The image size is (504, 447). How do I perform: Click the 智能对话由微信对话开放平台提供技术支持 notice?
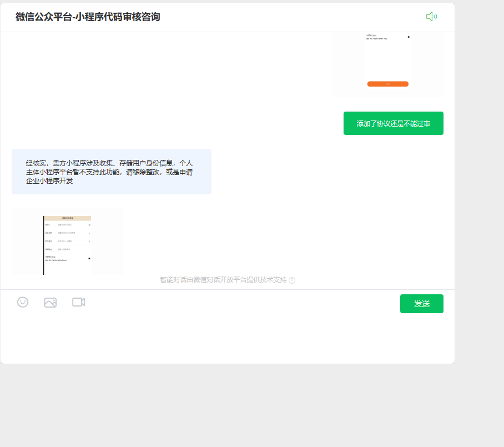point(223,280)
